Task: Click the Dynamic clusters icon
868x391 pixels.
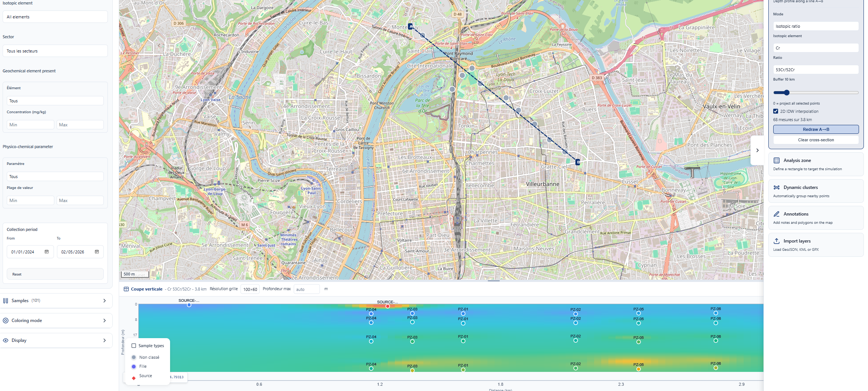Action: [777, 187]
